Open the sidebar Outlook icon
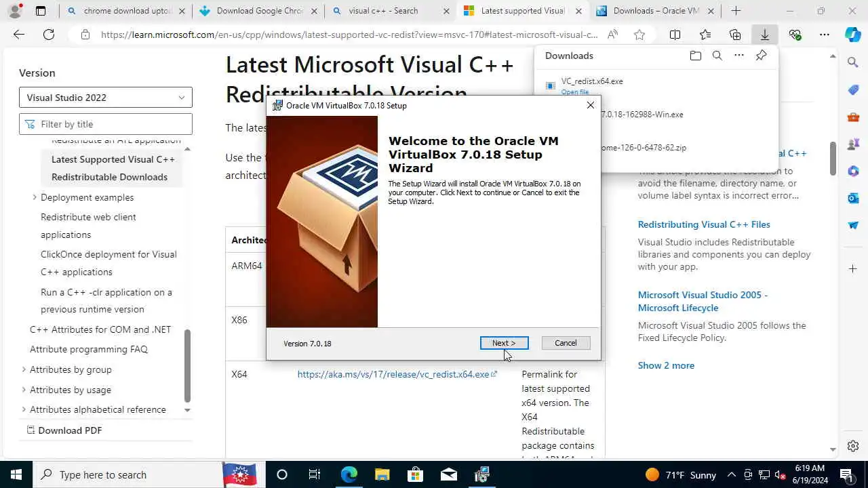 pos(853,198)
